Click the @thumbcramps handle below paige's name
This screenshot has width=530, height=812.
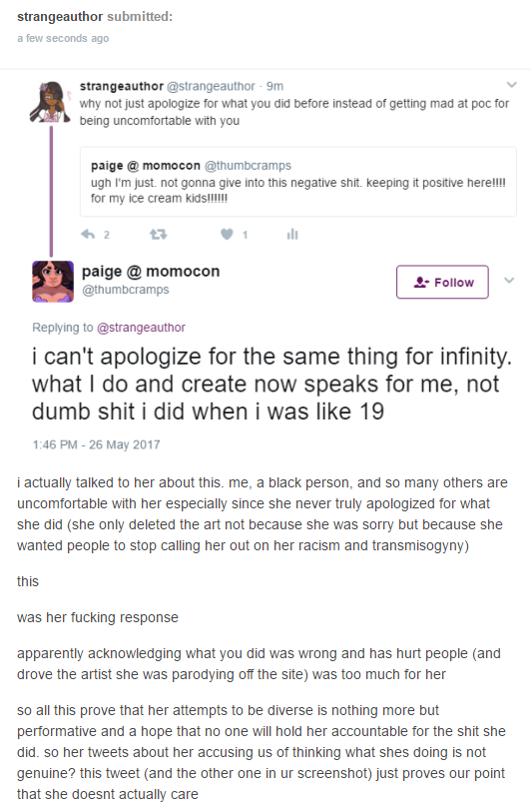coord(126,290)
